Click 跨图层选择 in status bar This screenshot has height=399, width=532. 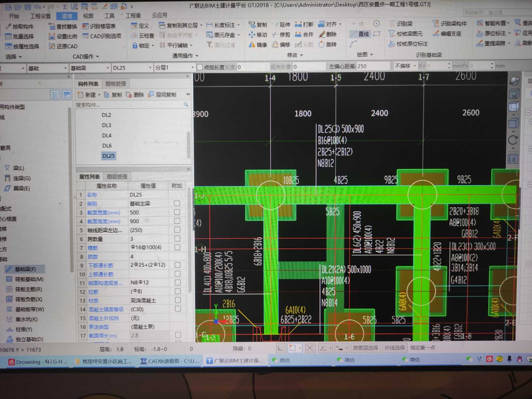[365, 348]
